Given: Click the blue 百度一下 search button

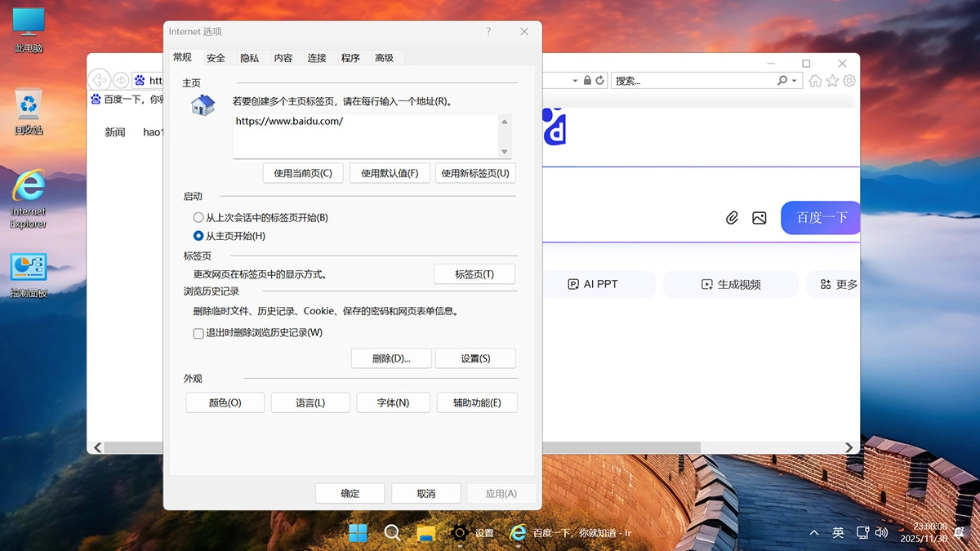Looking at the screenshot, I should [x=820, y=218].
